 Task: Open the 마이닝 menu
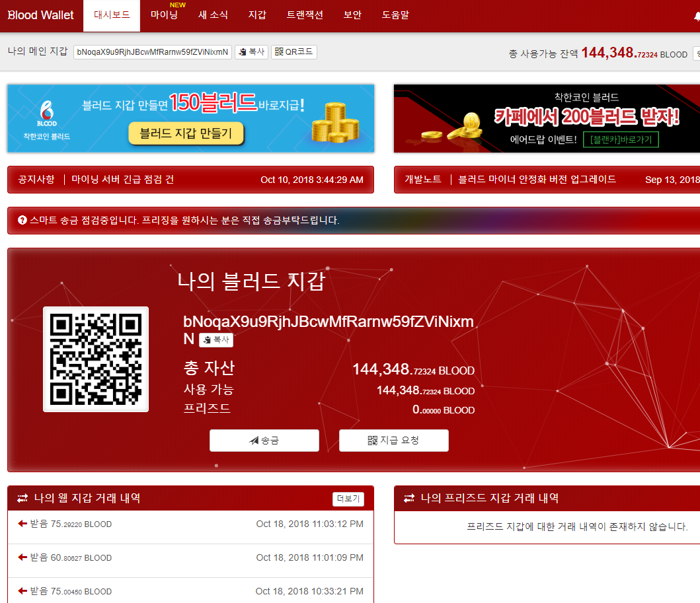[x=165, y=15]
